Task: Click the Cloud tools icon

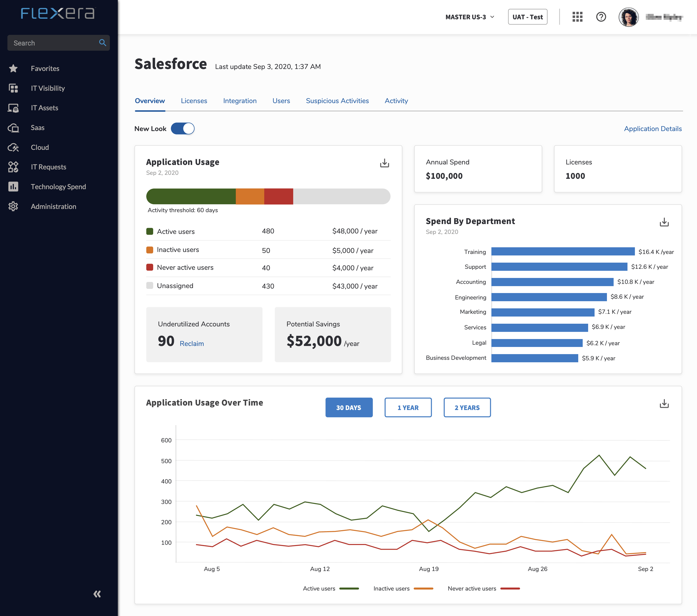Action: [x=13, y=147]
